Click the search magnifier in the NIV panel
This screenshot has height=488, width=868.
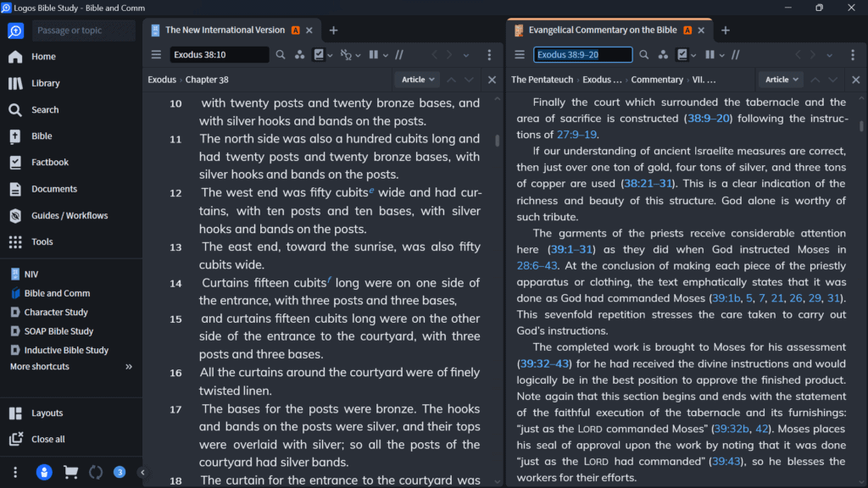pos(281,54)
